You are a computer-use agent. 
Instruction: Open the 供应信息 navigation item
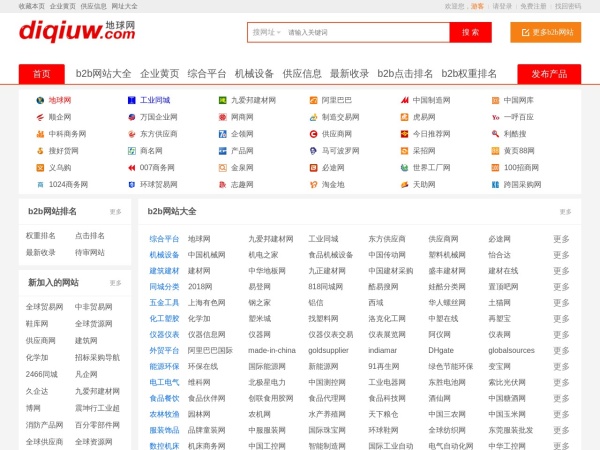(302, 74)
